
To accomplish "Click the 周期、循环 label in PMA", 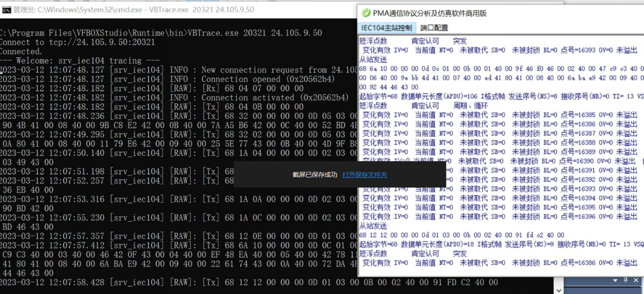I will tap(471, 106).
